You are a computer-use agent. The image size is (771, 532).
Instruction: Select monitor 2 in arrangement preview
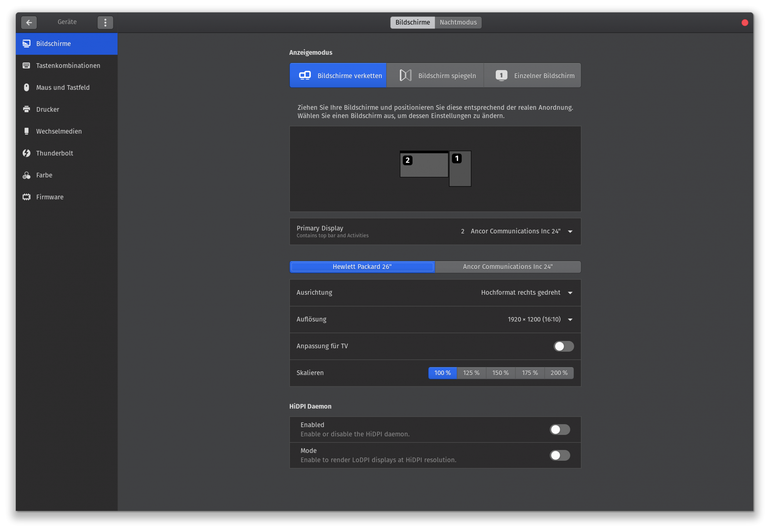coord(424,166)
